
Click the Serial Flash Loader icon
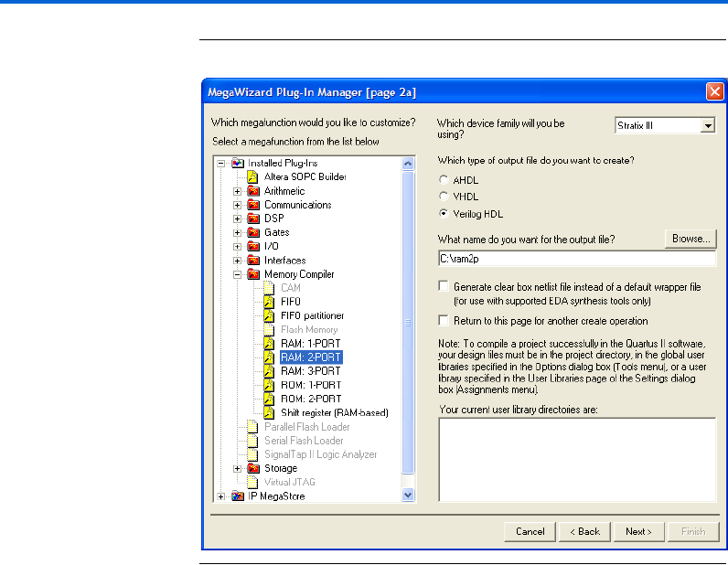pyautogui.click(x=252, y=441)
